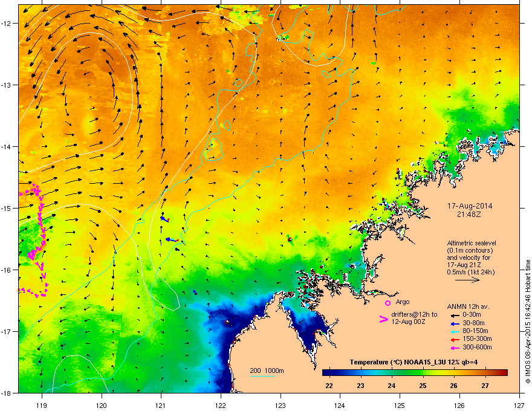
Task: Select the red 150-300m arrow symbol
Action: tap(454, 340)
